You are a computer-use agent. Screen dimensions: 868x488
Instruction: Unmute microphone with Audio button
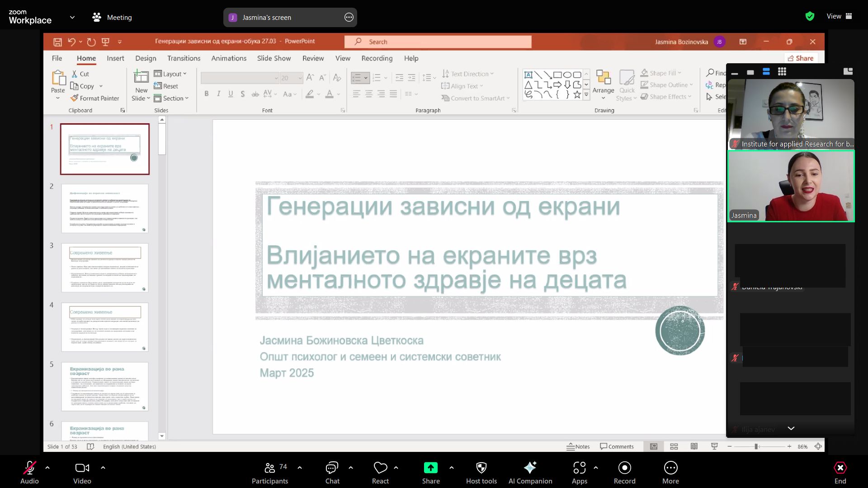(29, 473)
